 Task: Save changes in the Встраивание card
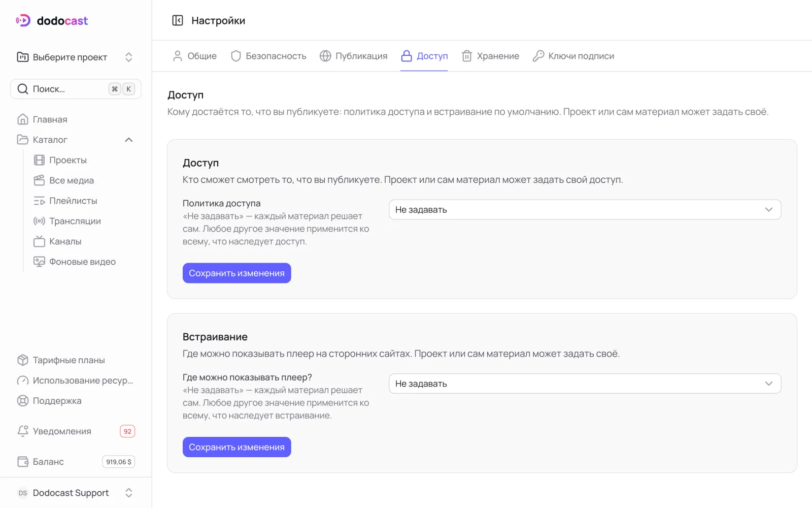pos(236,447)
